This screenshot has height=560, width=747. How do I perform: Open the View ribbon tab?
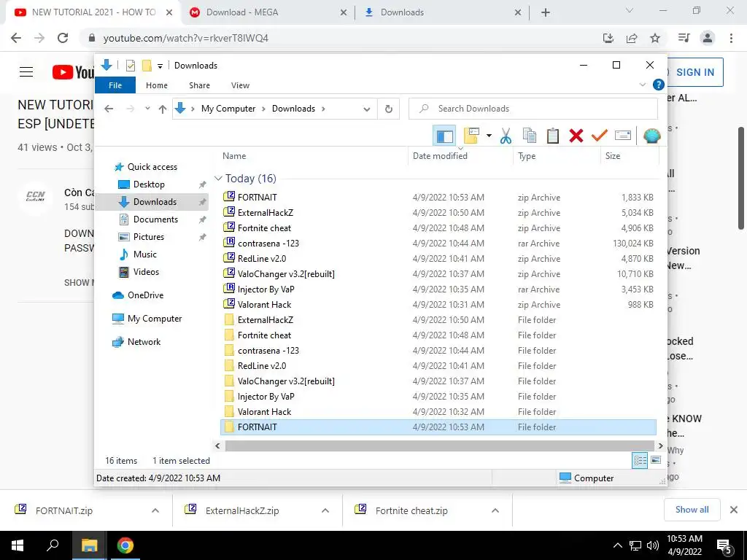(x=240, y=85)
